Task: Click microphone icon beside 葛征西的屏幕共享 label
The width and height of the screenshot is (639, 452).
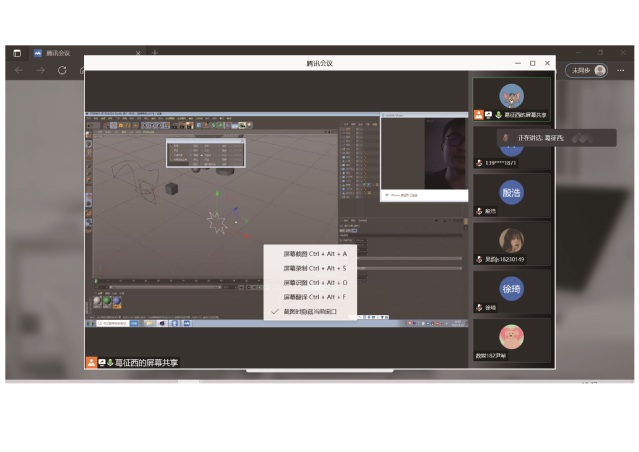Action: tap(110, 362)
